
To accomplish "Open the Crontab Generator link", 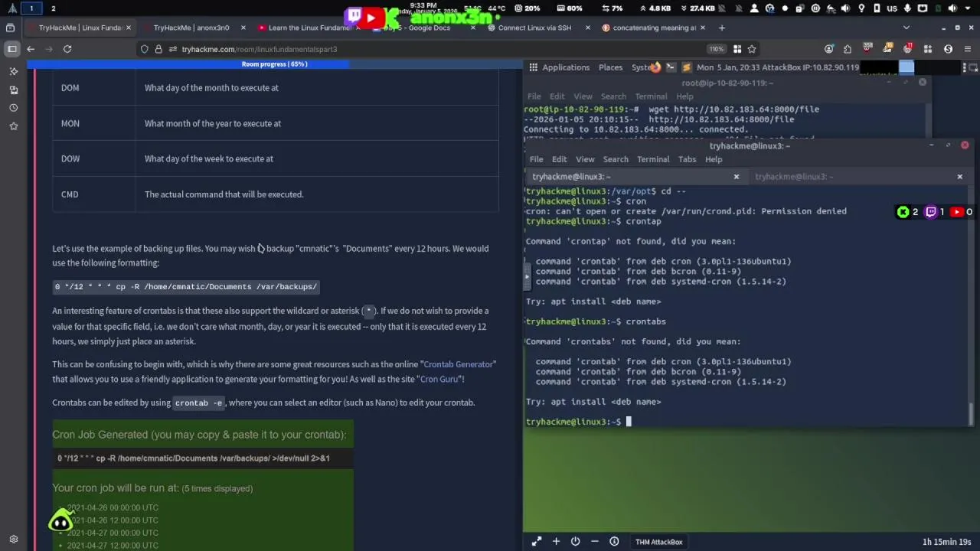I will 459,364.
